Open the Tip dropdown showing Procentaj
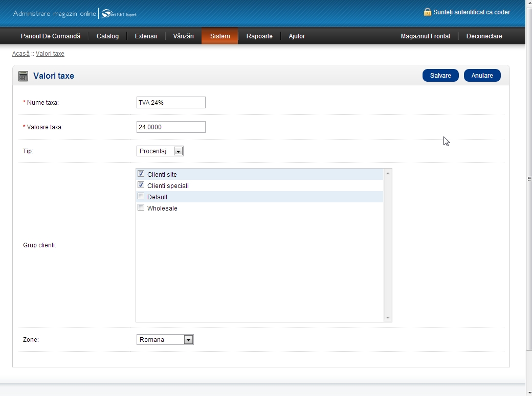The image size is (532, 396). pyautogui.click(x=160, y=151)
